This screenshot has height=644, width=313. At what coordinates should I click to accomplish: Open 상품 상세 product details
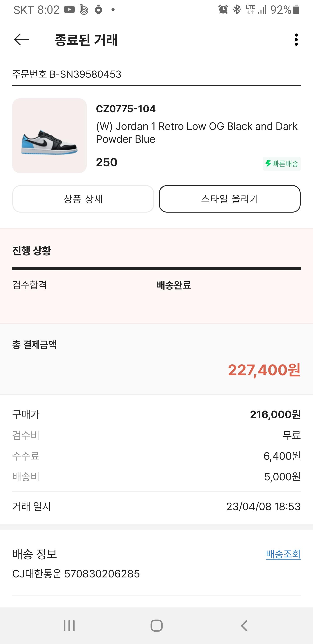pyautogui.click(x=83, y=199)
